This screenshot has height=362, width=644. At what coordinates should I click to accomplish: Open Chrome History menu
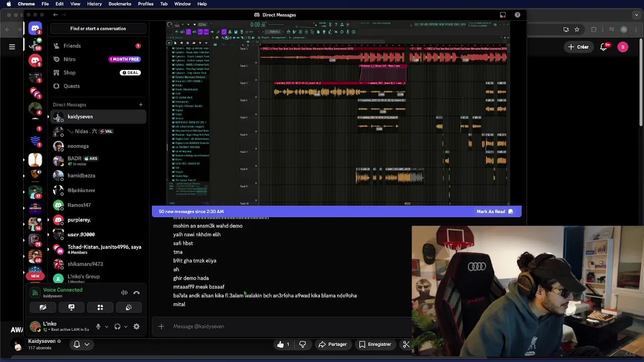pyautogui.click(x=94, y=4)
